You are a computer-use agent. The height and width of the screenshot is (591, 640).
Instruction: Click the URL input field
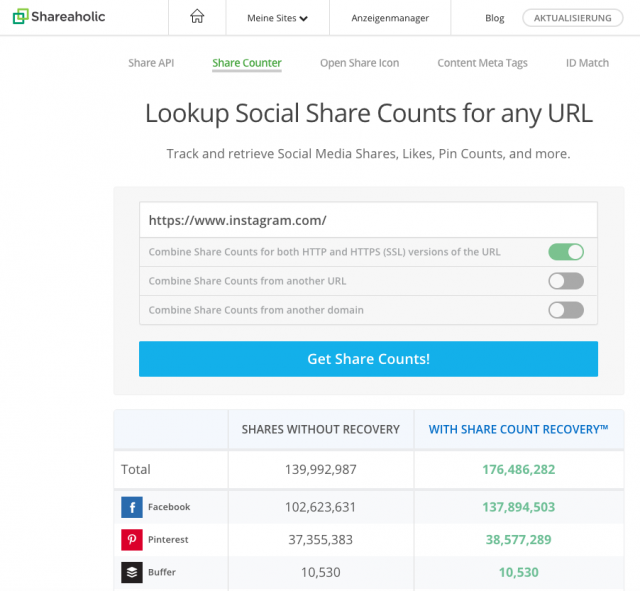[368, 220]
